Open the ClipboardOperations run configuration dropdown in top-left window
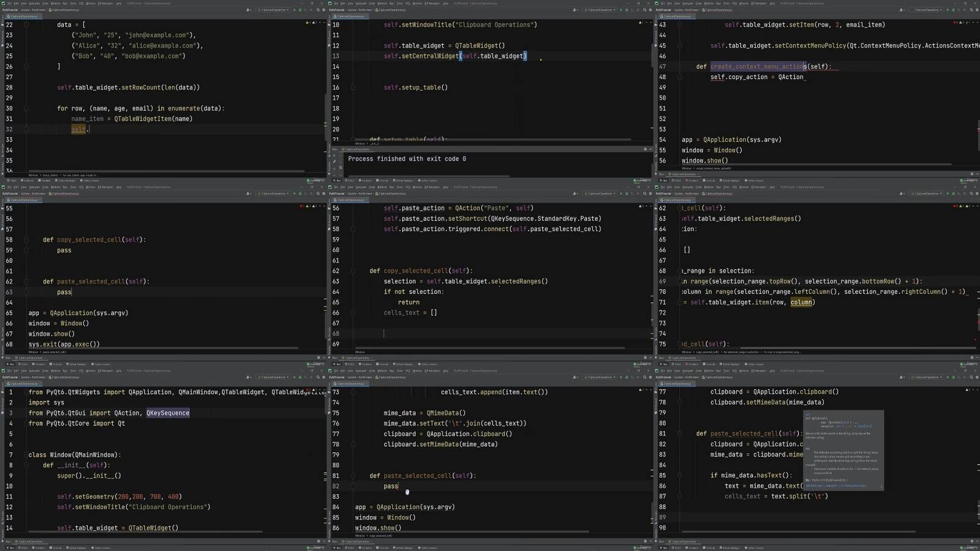980x551 pixels. [x=273, y=10]
